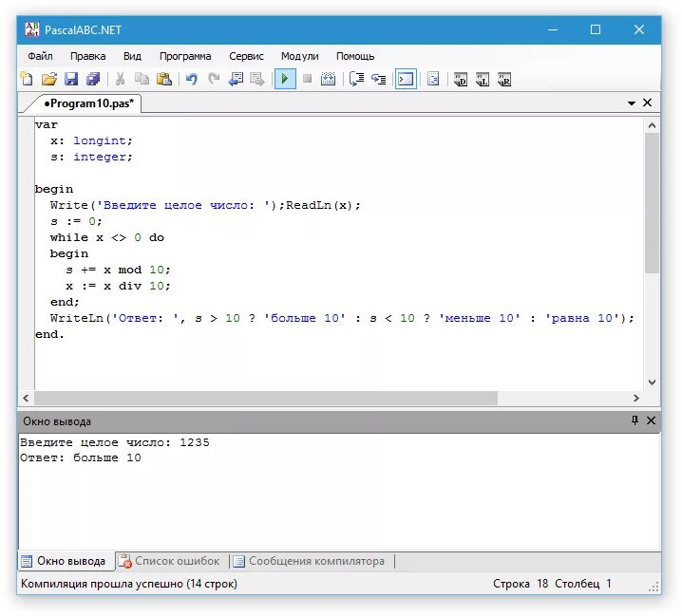Click the 'longint' type in code

point(100,140)
